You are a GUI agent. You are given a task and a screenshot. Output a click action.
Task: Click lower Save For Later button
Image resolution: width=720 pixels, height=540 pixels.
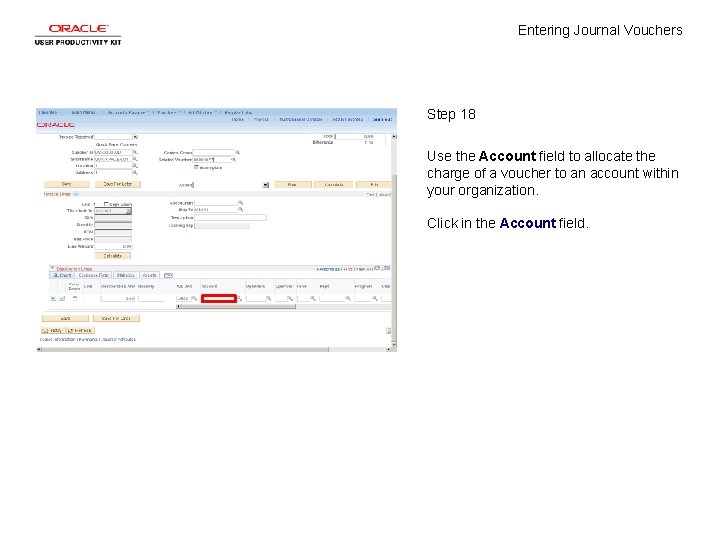(x=116, y=318)
